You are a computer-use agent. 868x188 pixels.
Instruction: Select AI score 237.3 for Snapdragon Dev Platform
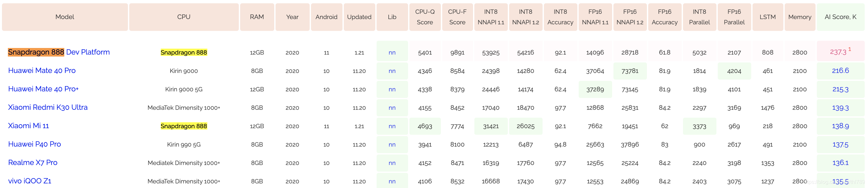[838, 52]
